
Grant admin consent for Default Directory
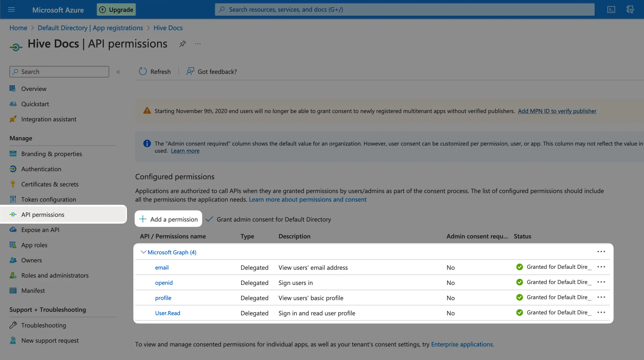click(268, 219)
